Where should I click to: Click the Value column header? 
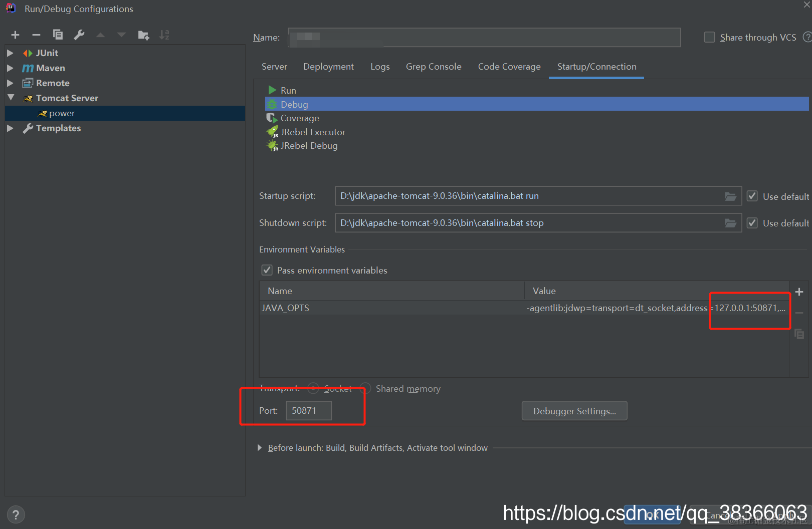(657, 291)
